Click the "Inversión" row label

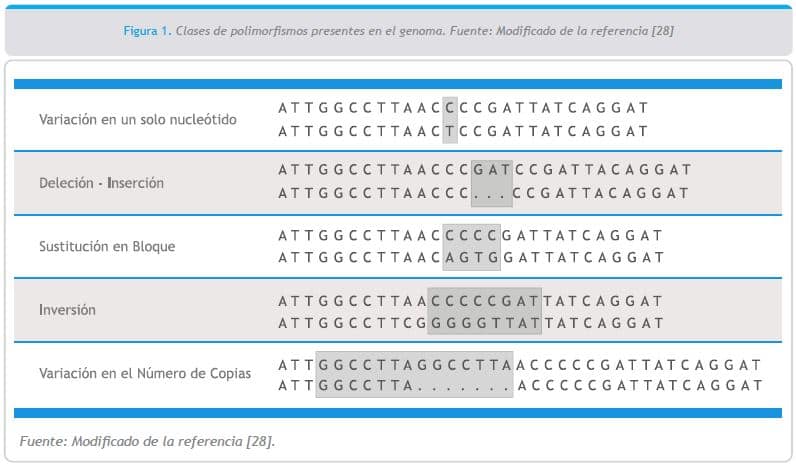(67, 309)
